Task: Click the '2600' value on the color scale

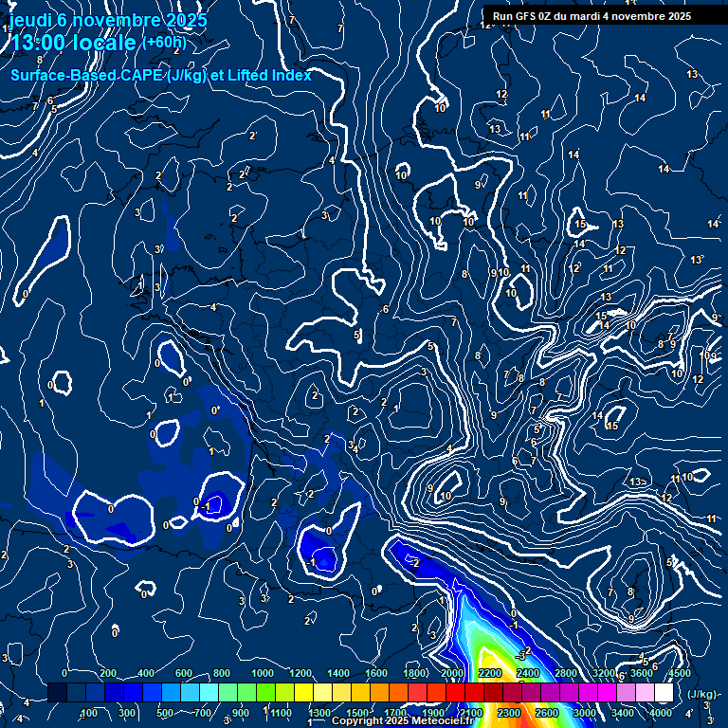Action: (x=546, y=713)
